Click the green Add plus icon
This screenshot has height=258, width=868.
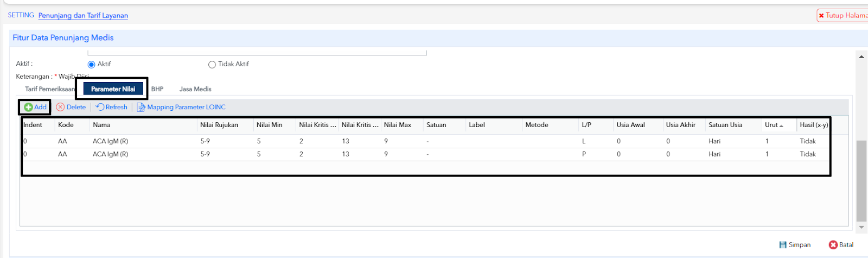28,107
